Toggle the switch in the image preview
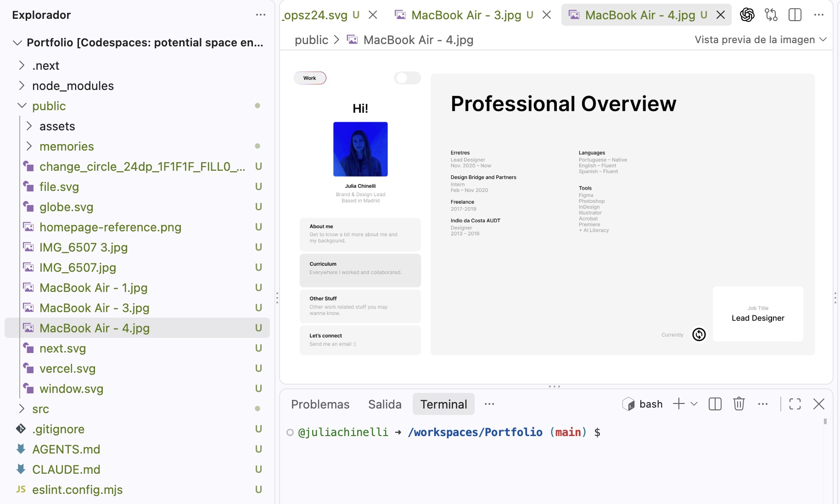This screenshot has height=504, width=840. click(x=408, y=78)
